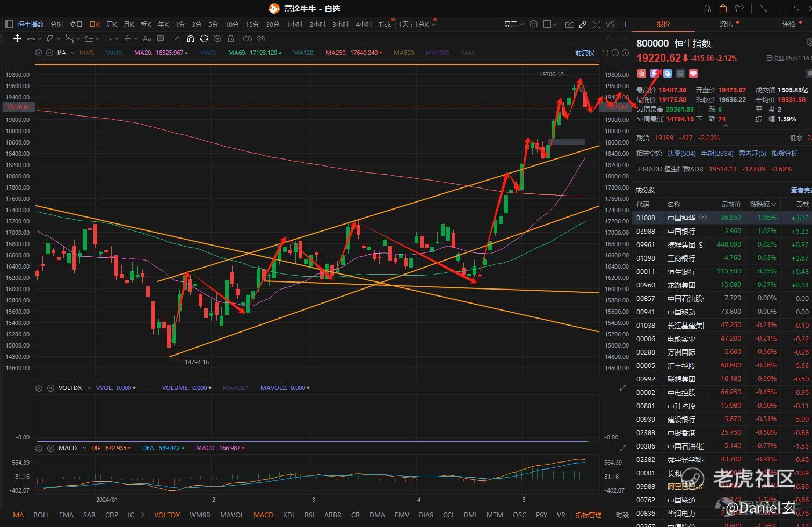Take a chart screenshot with camera icon
812x527 pixels.
pyautogui.click(x=570, y=24)
